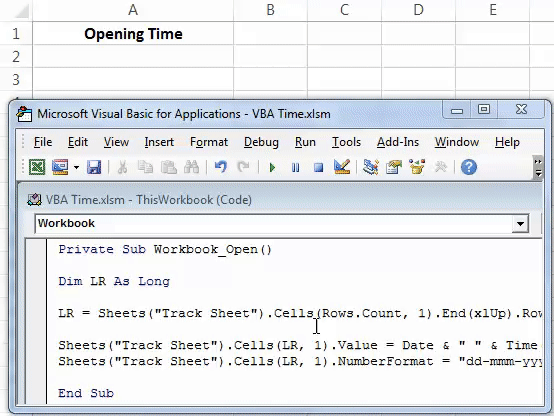This screenshot has height=416, width=554.
Task: Run the macro with the green play icon
Action: coord(272,167)
